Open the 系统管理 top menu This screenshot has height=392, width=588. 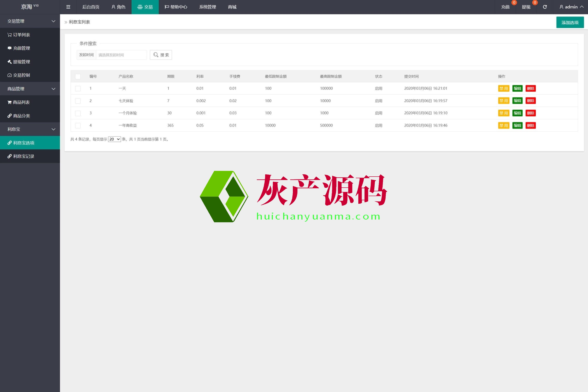pyautogui.click(x=207, y=7)
